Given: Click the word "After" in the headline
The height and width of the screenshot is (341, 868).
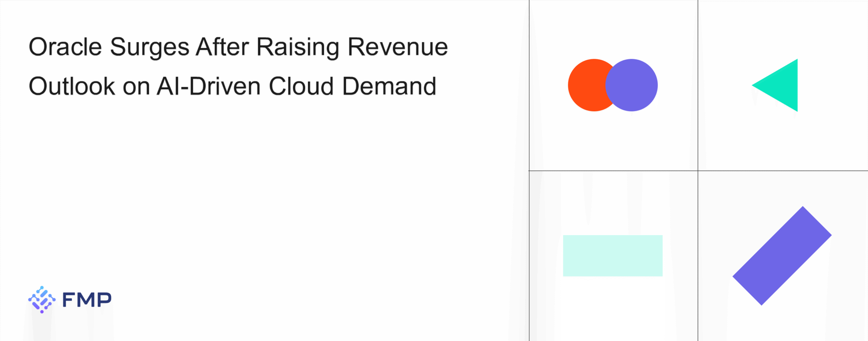Looking at the screenshot, I should point(223,47).
